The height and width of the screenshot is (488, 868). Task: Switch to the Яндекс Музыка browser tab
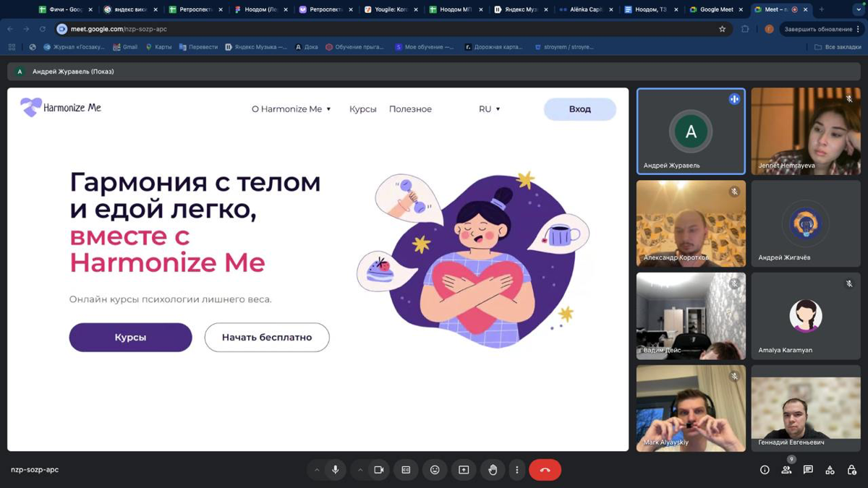point(522,9)
